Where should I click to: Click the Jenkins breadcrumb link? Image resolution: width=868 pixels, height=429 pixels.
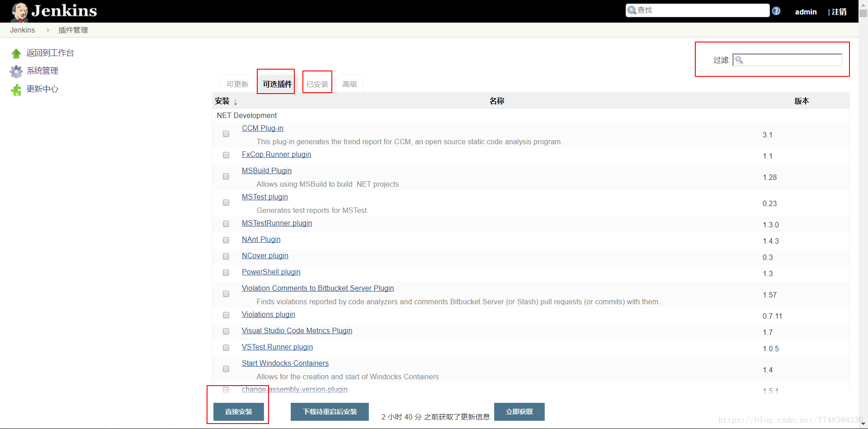pyautogui.click(x=23, y=30)
